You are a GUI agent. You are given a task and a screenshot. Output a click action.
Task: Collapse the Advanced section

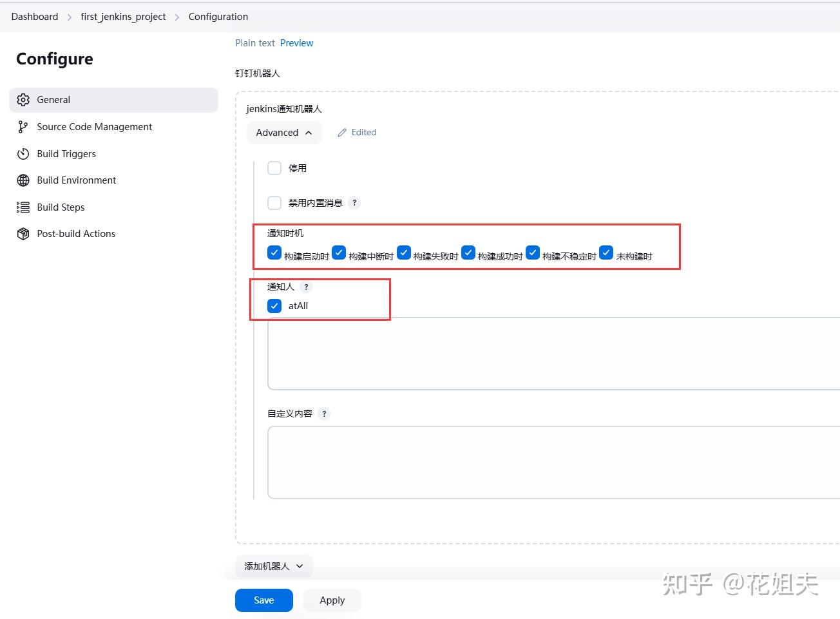[x=284, y=133]
